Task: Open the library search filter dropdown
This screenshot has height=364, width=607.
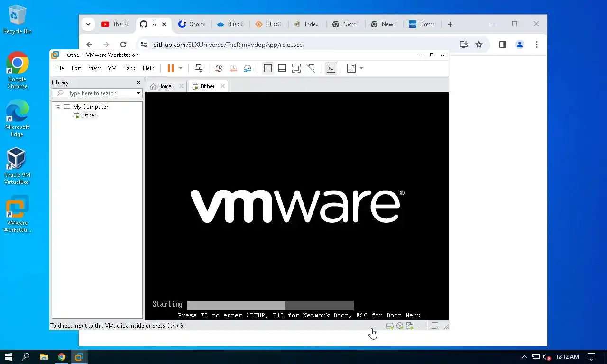Action: (138, 93)
